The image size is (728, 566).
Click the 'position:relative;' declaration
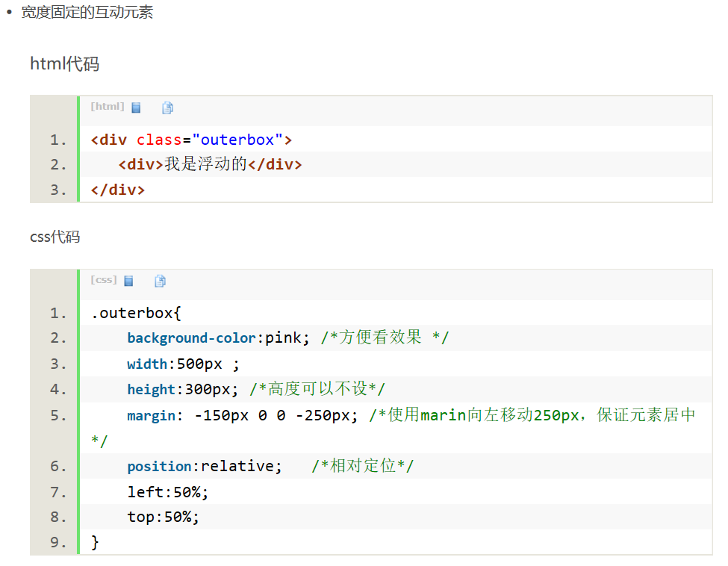205,466
